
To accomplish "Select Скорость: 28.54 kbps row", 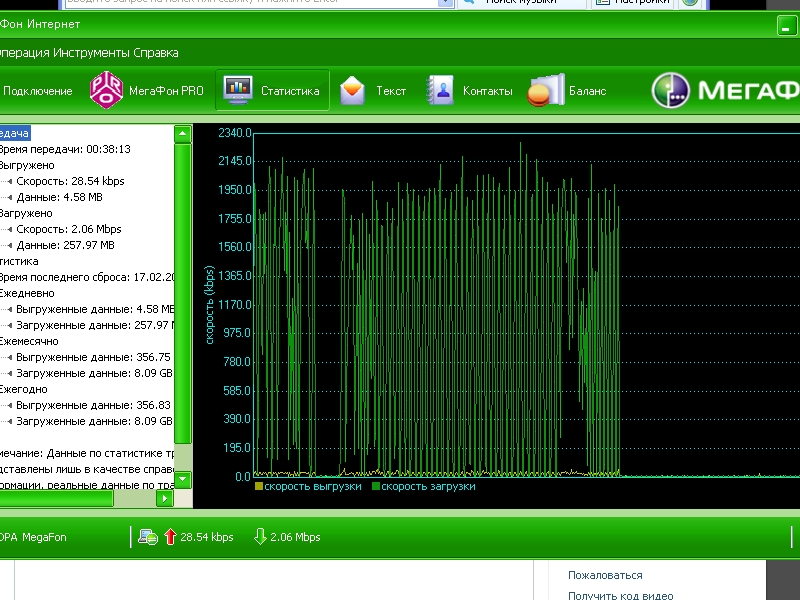I will (x=70, y=181).
